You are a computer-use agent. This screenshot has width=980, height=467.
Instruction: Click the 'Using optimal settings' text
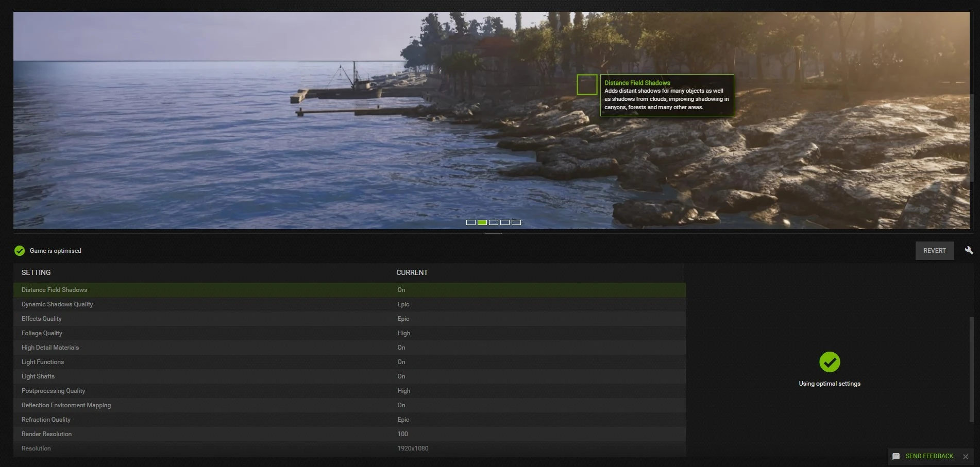click(x=830, y=384)
